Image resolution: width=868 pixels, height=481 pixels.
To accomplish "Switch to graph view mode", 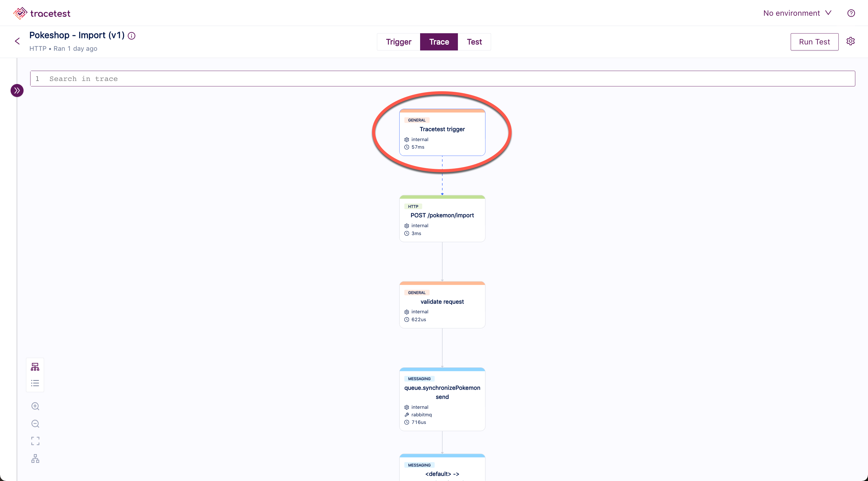I will point(35,367).
